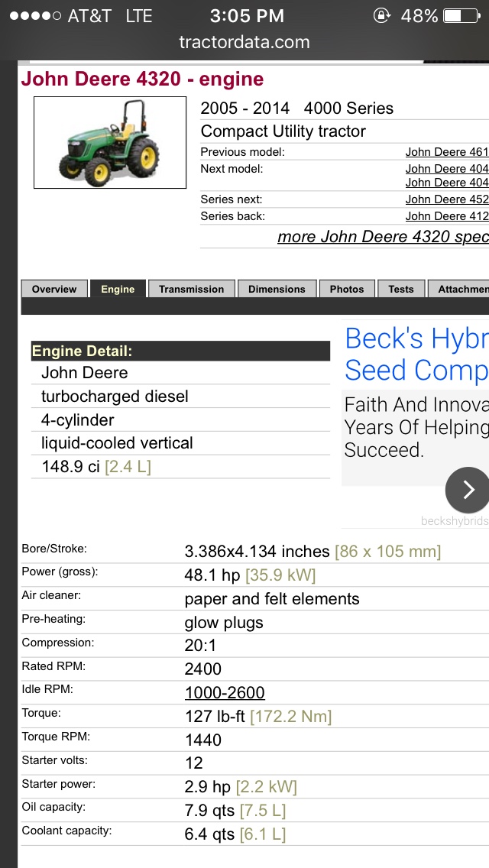
Task: Tap the paper and felt elements value
Action: 272,599
